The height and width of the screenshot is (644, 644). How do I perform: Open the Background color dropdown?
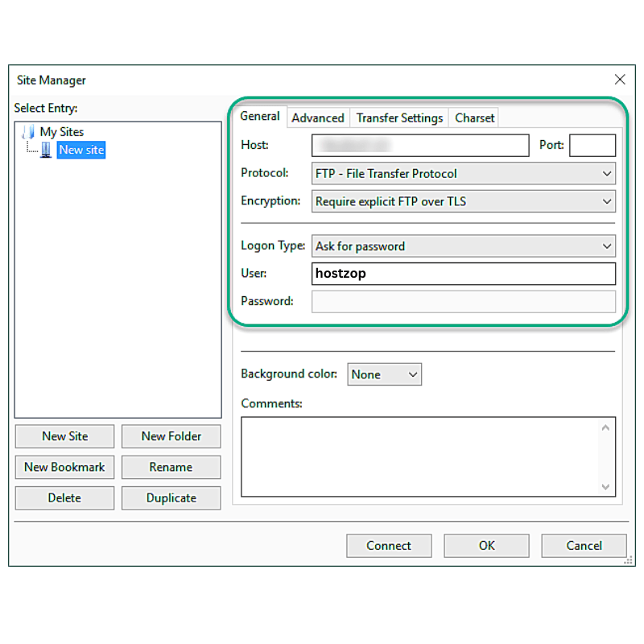(412, 374)
